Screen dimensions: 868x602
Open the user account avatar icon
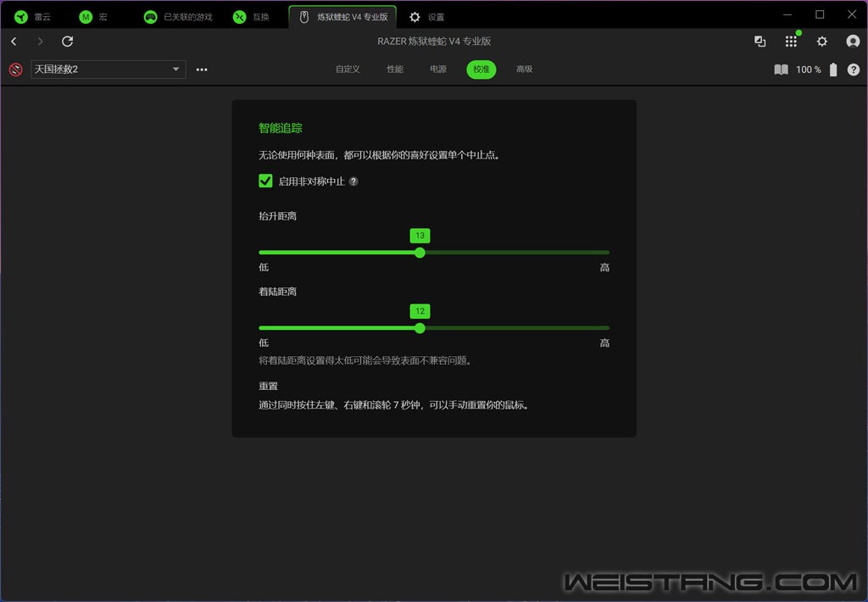(853, 42)
